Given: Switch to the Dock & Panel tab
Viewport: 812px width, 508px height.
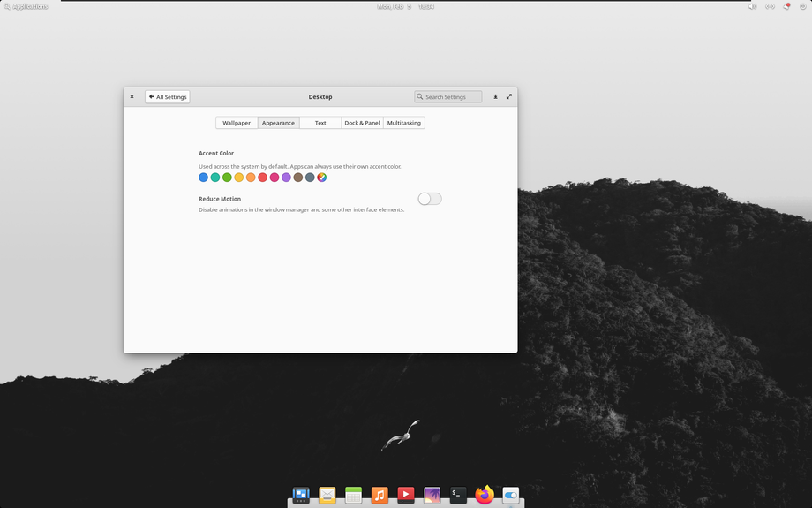Looking at the screenshot, I should click(362, 123).
